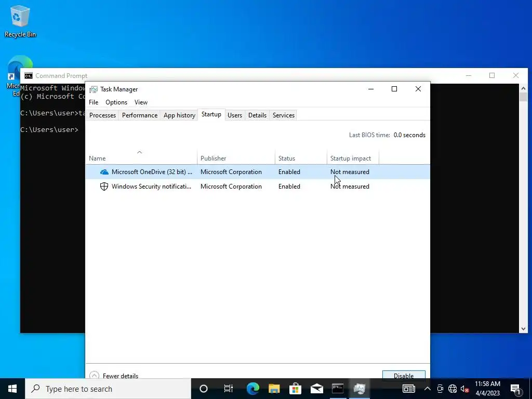Click the Windows Security shield icon
Screen dimensions: 532x399
104,187
